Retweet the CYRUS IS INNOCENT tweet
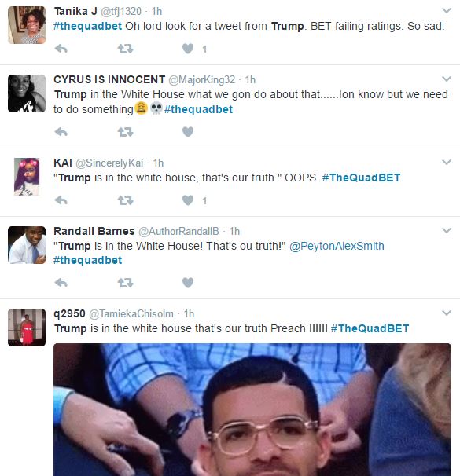460x476 pixels. (125, 132)
